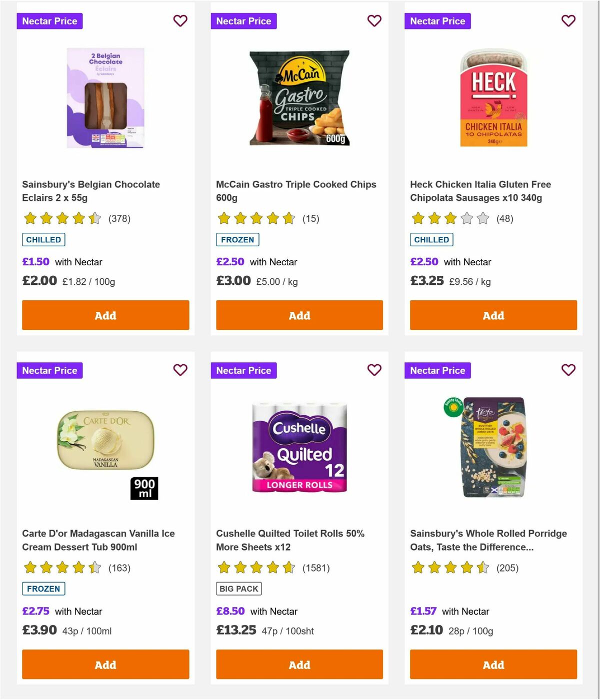Open the Belgian Chocolate Eclairs product page
Image resolution: width=600 pixels, height=700 pixels.
[91, 191]
